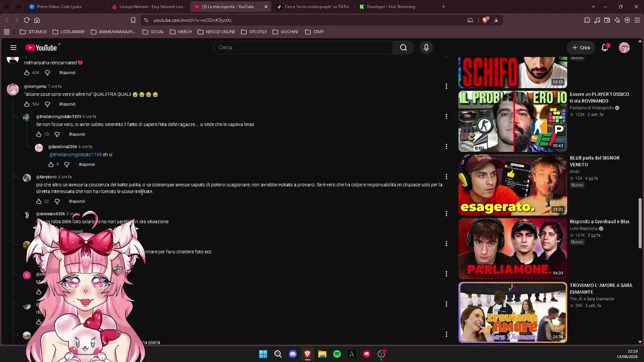Click the YouTube Cerca search field
This screenshot has width=644, height=362.
pyautogui.click(x=303, y=48)
